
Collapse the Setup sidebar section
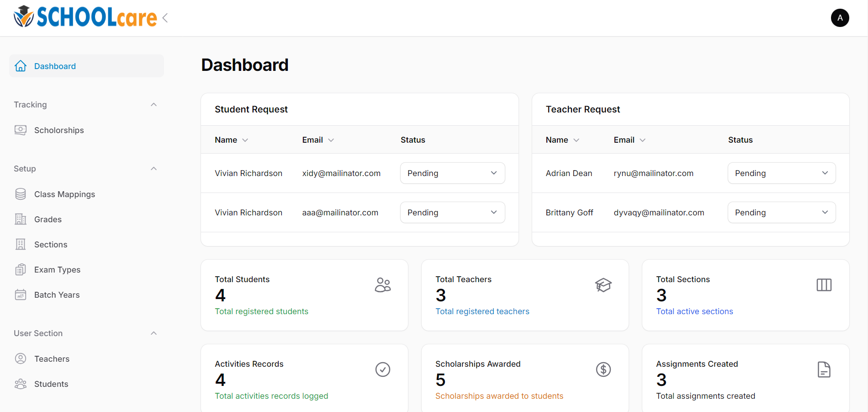tap(154, 169)
